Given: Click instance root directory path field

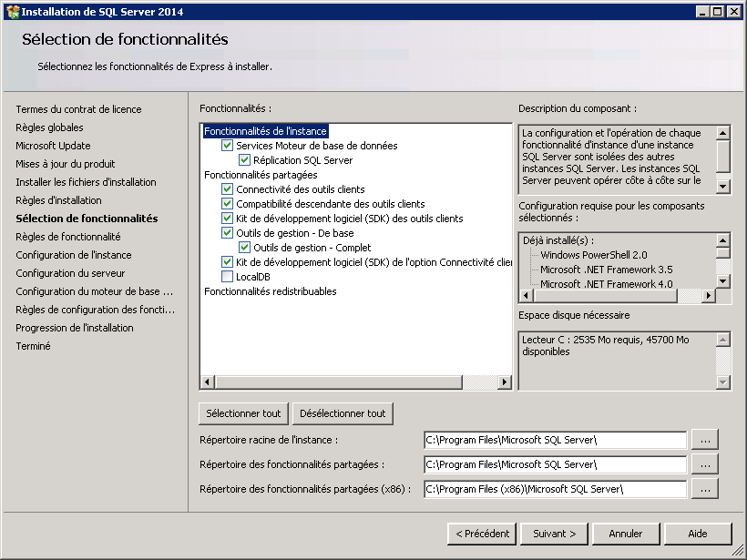Looking at the screenshot, I should pyautogui.click(x=554, y=441).
